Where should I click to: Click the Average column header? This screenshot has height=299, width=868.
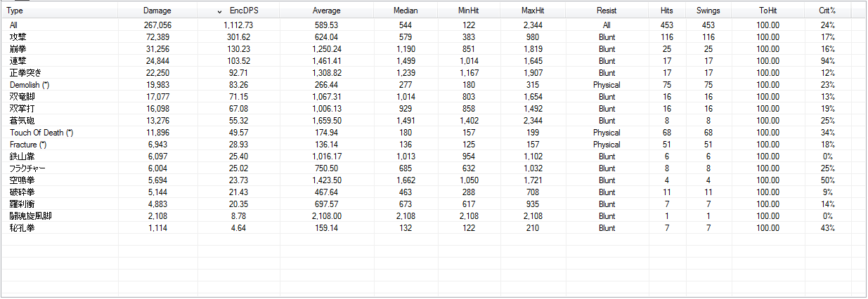click(326, 11)
